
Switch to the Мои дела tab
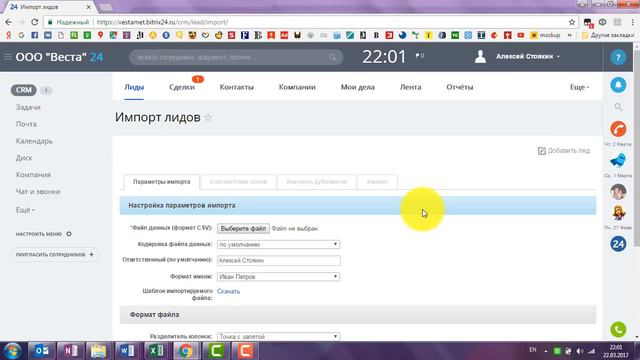pyautogui.click(x=358, y=87)
